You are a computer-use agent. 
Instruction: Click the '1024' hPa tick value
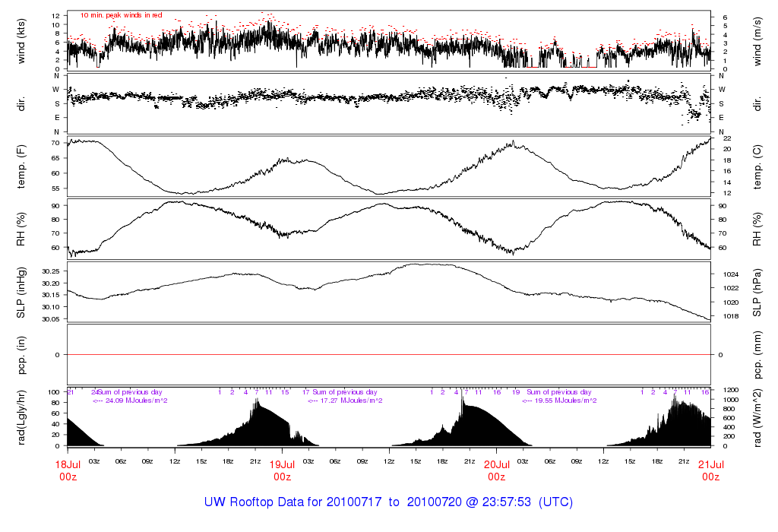coord(731,274)
